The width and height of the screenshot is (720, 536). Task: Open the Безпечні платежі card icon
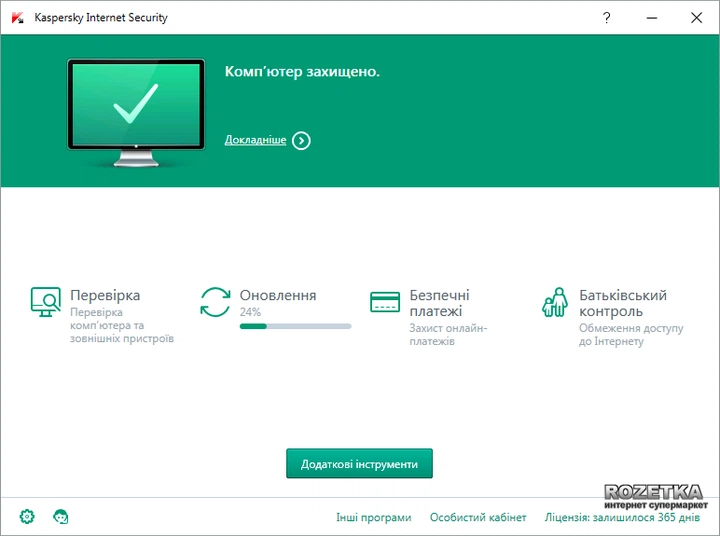pos(385,302)
